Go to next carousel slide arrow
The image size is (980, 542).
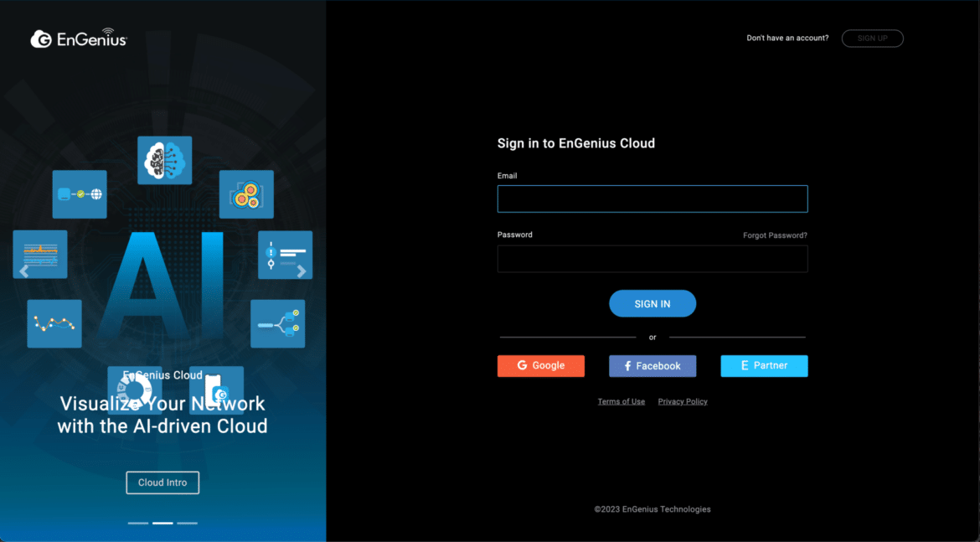302,271
